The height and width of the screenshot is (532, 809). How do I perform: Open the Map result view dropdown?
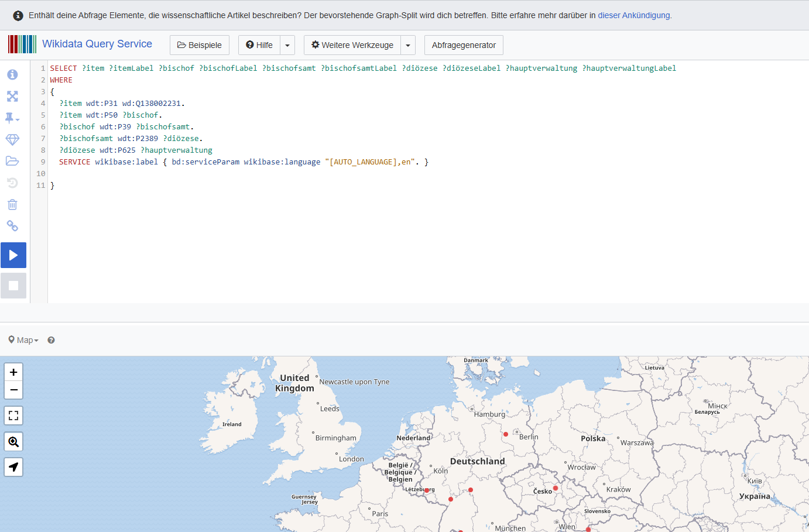click(x=23, y=340)
